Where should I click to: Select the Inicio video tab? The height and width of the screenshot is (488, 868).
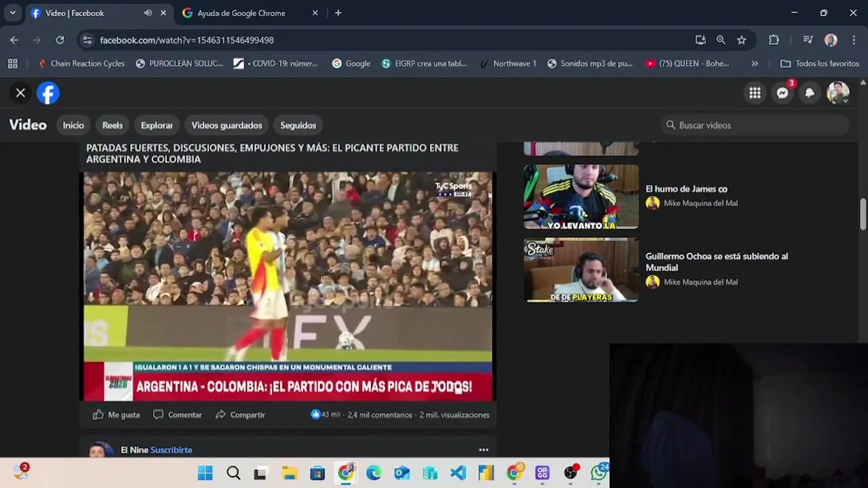click(x=73, y=125)
